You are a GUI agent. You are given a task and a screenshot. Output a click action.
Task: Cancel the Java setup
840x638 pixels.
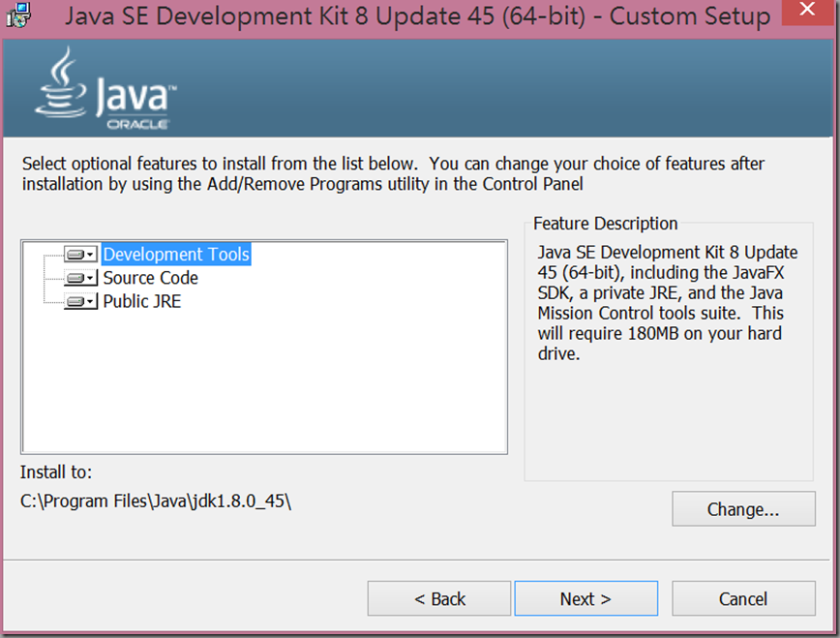pos(743,598)
